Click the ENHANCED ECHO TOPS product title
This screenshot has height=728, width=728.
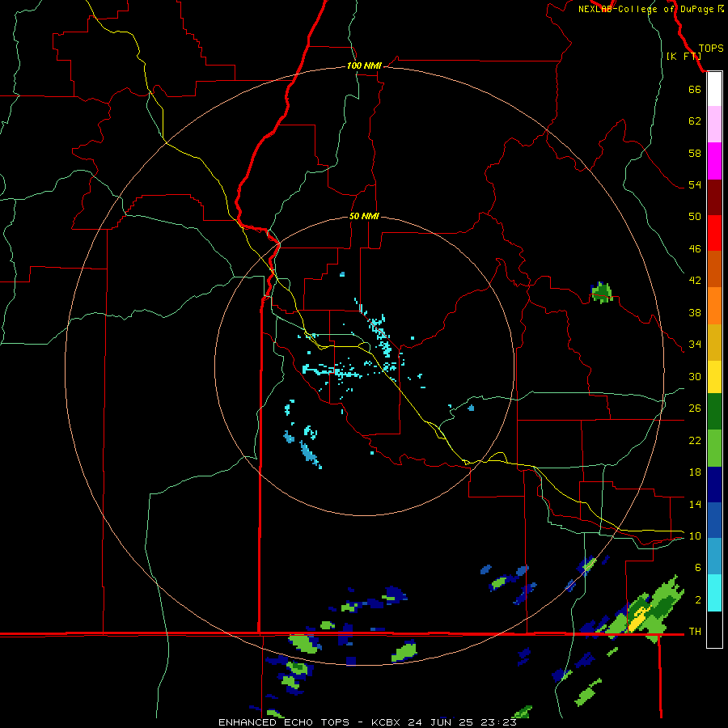284,722
